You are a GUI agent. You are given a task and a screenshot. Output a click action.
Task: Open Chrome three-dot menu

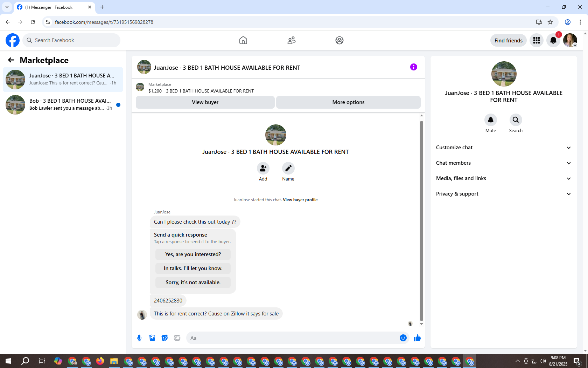click(580, 22)
